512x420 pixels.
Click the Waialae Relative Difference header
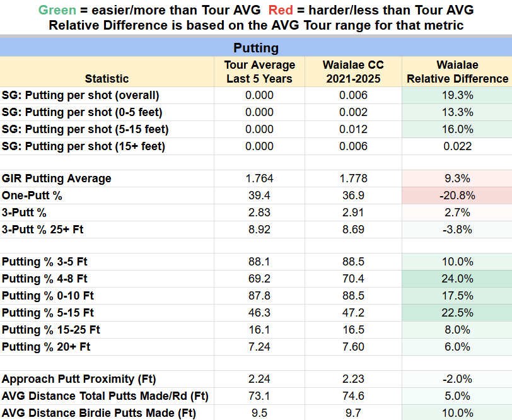point(457,72)
